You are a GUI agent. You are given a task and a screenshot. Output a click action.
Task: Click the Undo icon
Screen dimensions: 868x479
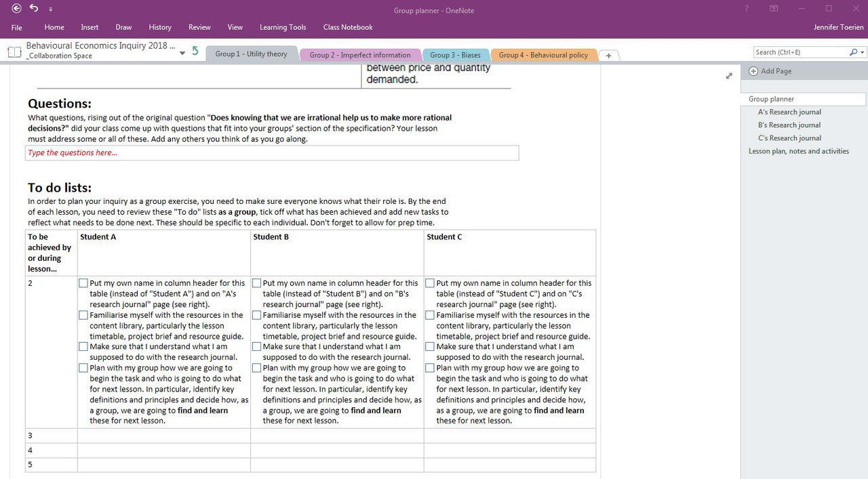(x=34, y=9)
